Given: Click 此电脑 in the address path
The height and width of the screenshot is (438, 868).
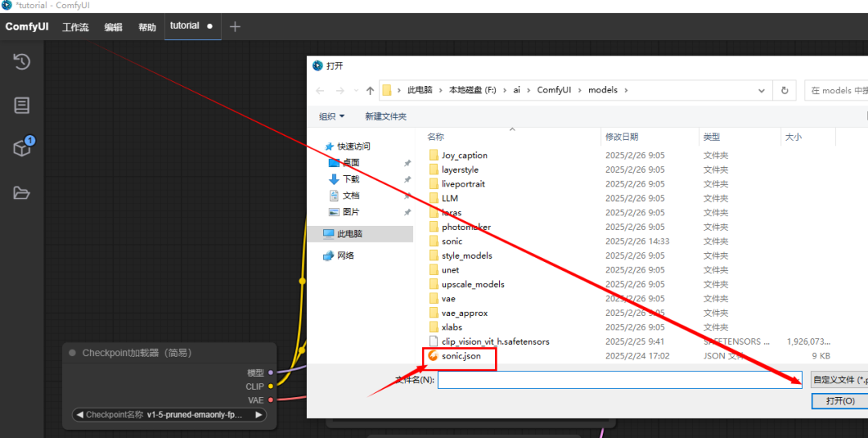Looking at the screenshot, I should tap(420, 90).
